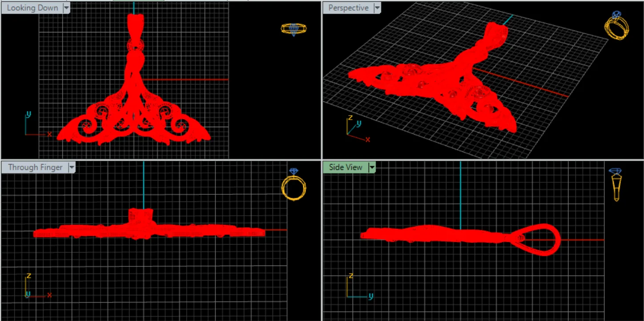Screen dimensions: 644x321
Task: Select the Side View viewport label
Action: [346, 168]
